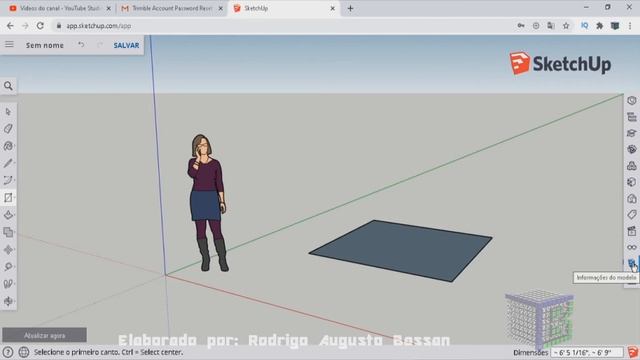
Task: Click the zoom indicator icon in address bar
Action: 536,26
